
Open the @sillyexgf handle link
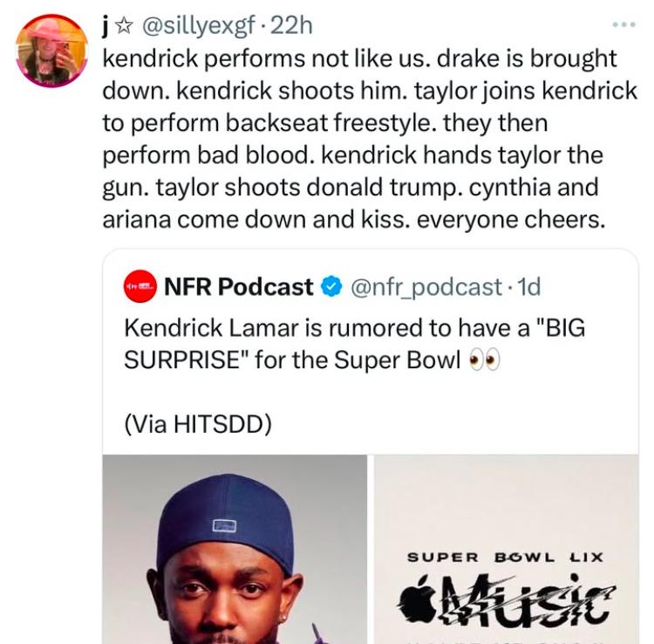point(198,26)
